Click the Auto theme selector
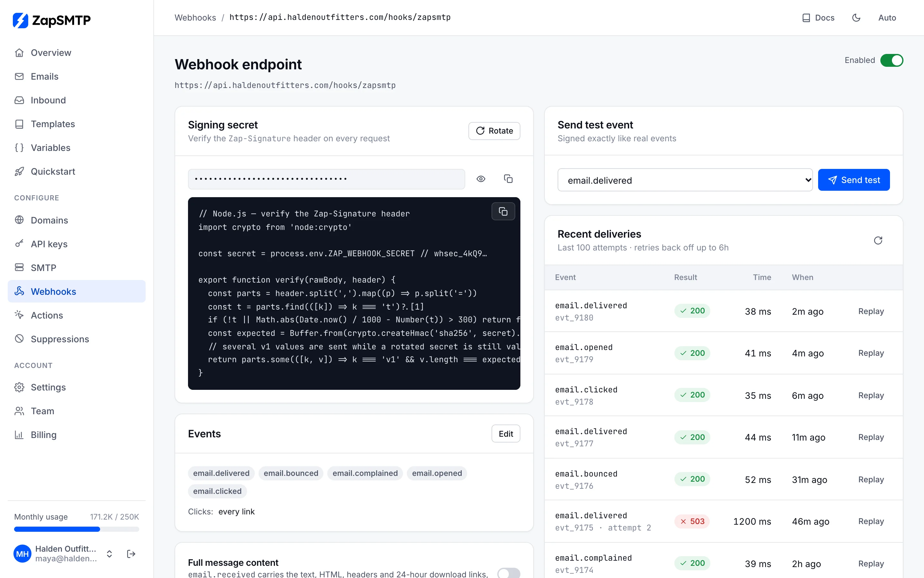 887,18
